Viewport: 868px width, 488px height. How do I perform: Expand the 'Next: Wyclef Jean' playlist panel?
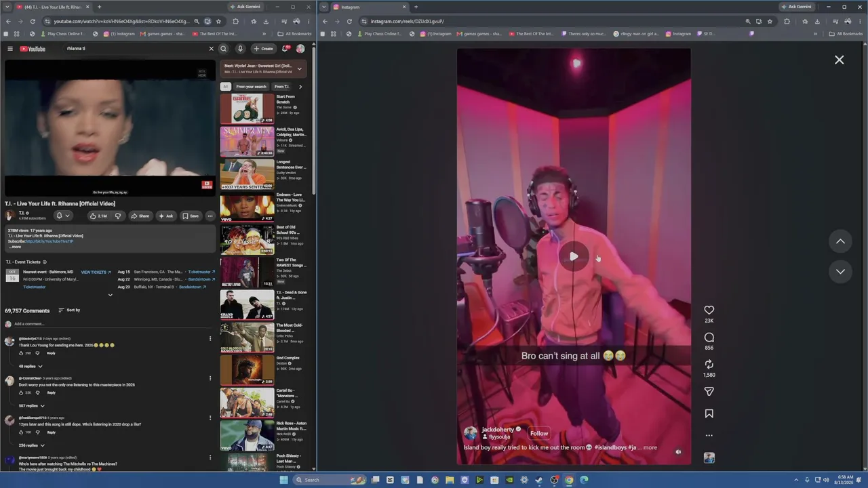tap(299, 68)
